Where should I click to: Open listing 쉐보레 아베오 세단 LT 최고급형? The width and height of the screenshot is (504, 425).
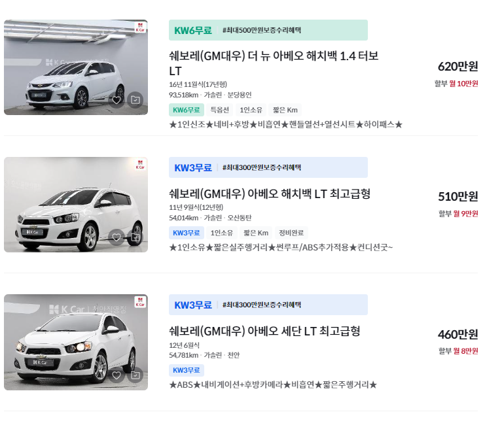pos(264,331)
